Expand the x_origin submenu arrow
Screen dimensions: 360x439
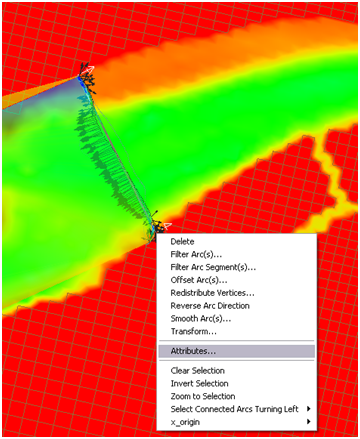click(309, 422)
